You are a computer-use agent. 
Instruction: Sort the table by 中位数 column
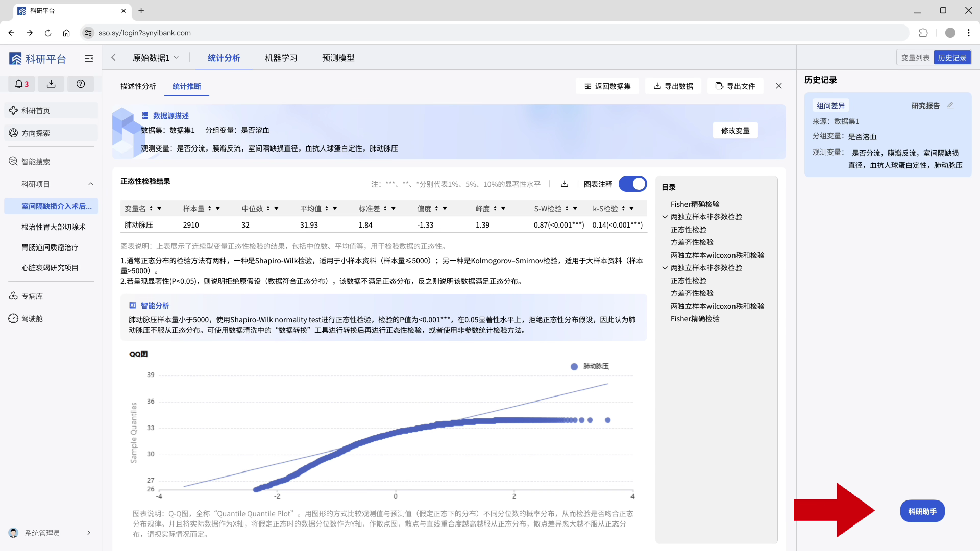tap(268, 209)
